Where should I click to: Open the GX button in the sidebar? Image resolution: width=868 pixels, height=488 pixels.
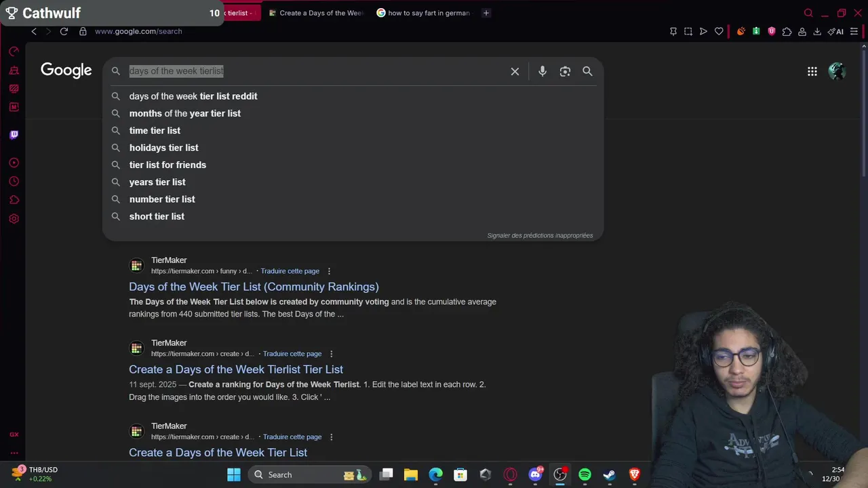coord(14,434)
